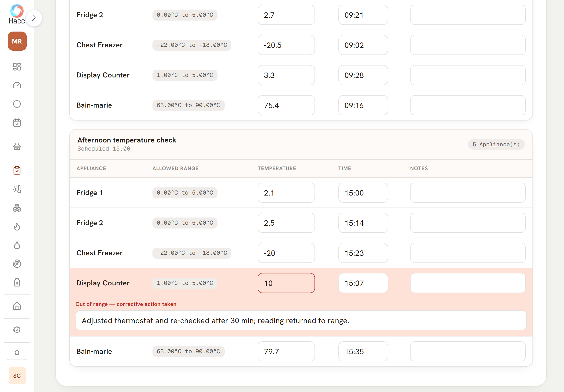Open the dashboard grid icon
The width and height of the screenshot is (564, 392).
tap(17, 66)
